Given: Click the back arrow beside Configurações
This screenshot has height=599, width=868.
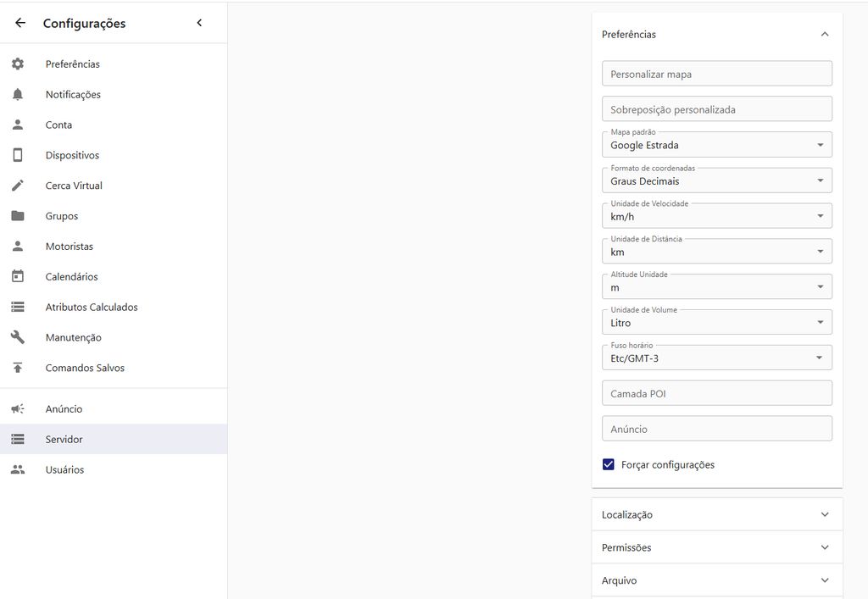Looking at the screenshot, I should pyautogui.click(x=20, y=24).
